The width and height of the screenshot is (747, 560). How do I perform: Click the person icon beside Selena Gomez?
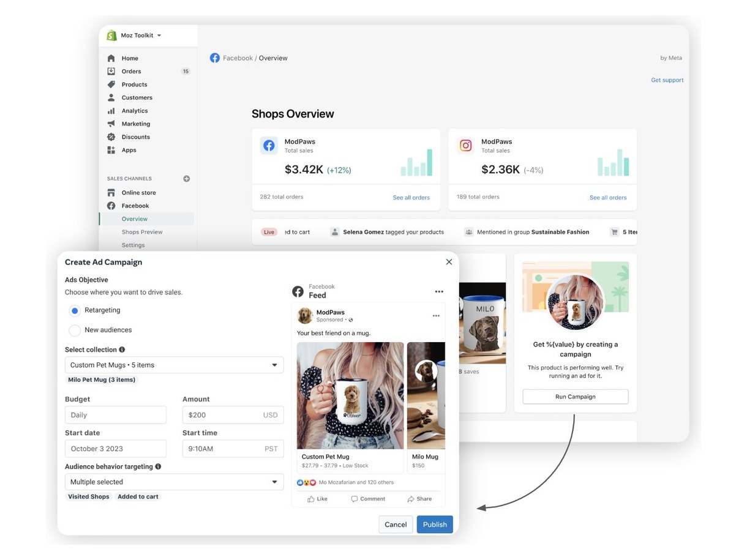click(x=335, y=232)
